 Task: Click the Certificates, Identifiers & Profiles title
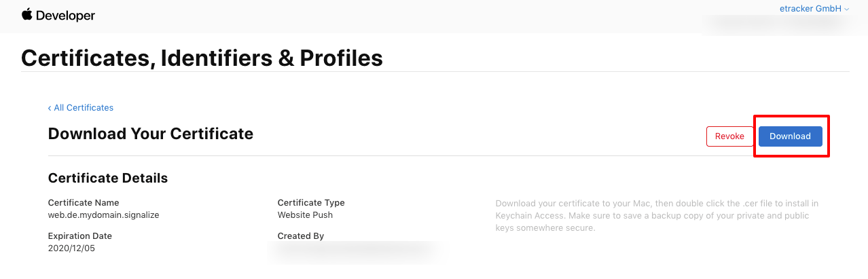[202, 58]
